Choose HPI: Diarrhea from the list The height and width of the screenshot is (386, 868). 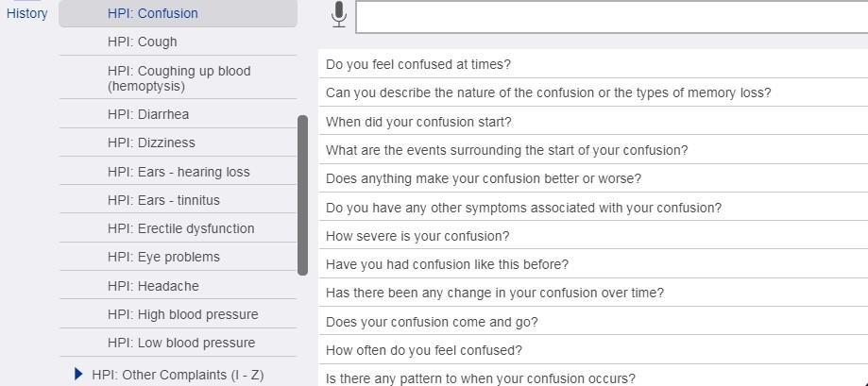click(x=148, y=114)
